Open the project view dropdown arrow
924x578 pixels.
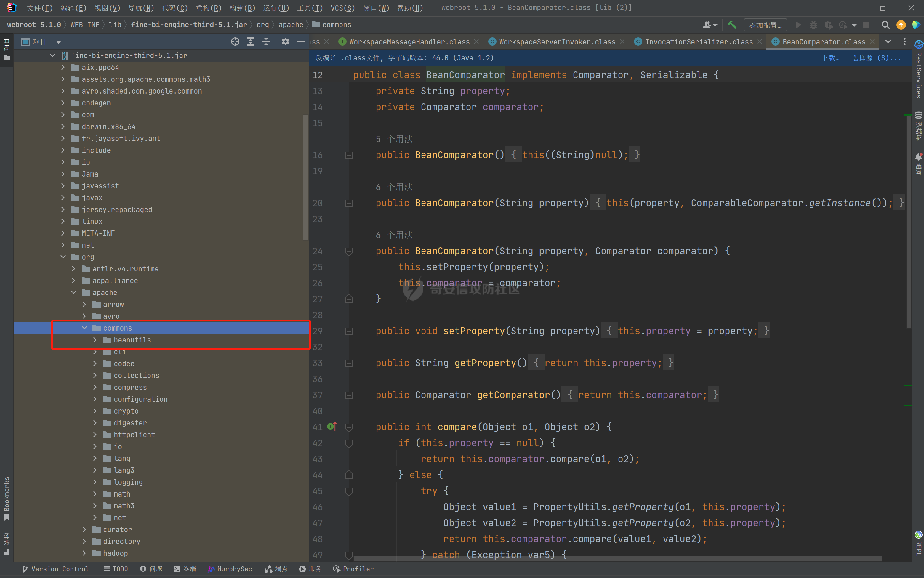pyautogui.click(x=58, y=42)
